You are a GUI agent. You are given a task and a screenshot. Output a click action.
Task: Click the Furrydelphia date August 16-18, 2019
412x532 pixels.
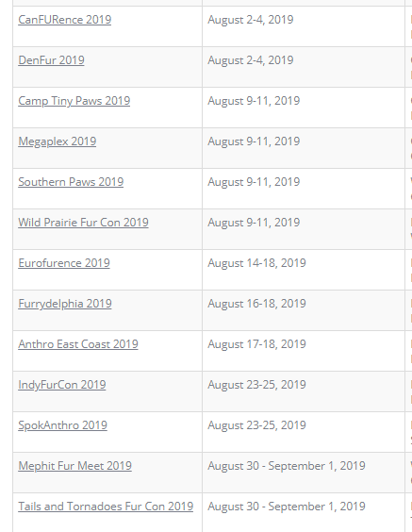point(256,304)
